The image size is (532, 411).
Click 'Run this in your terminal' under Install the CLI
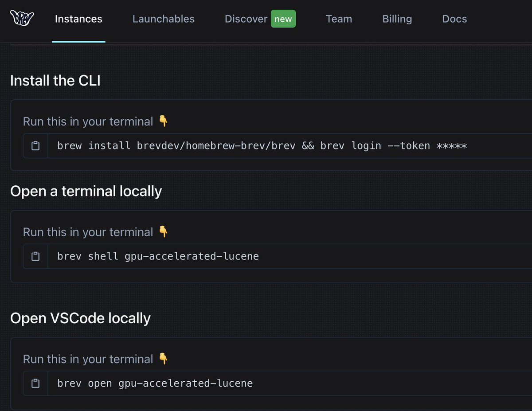click(88, 121)
